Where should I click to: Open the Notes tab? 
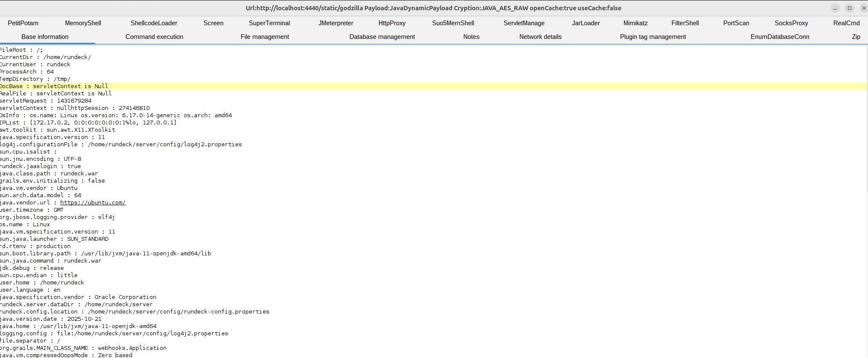pyautogui.click(x=471, y=37)
